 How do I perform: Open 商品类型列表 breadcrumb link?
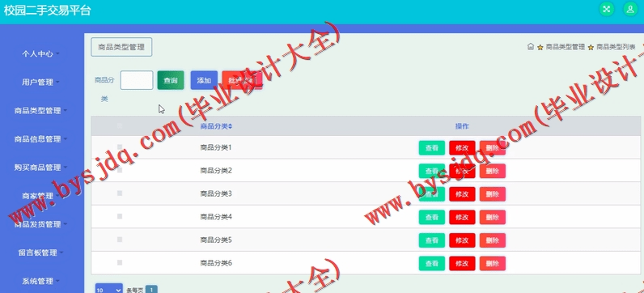[x=616, y=47]
